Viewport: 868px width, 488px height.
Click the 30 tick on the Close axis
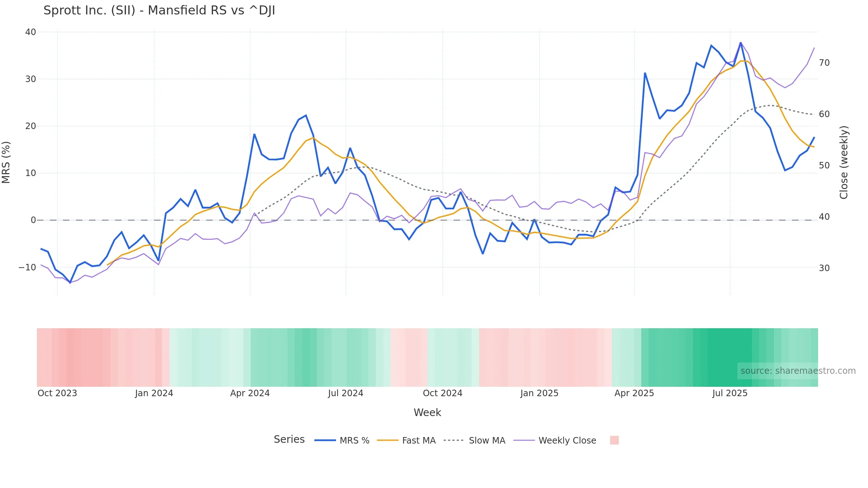pos(824,268)
